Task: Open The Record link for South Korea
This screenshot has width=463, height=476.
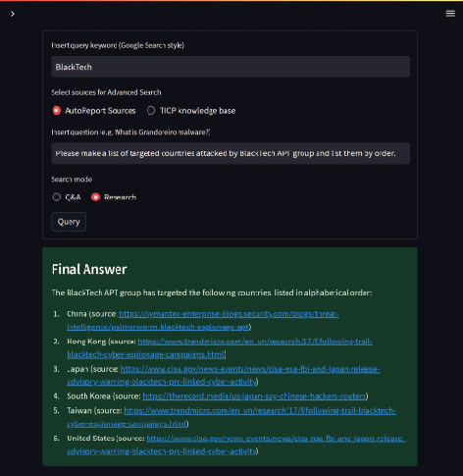Action: [x=254, y=397]
